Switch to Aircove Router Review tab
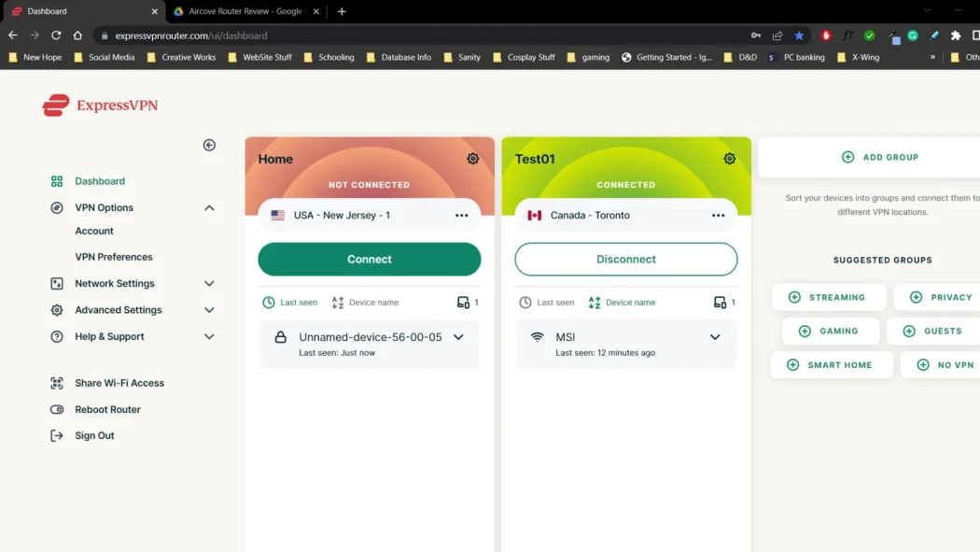Viewport: 980px width, 552px height. (x=245, y=11)
